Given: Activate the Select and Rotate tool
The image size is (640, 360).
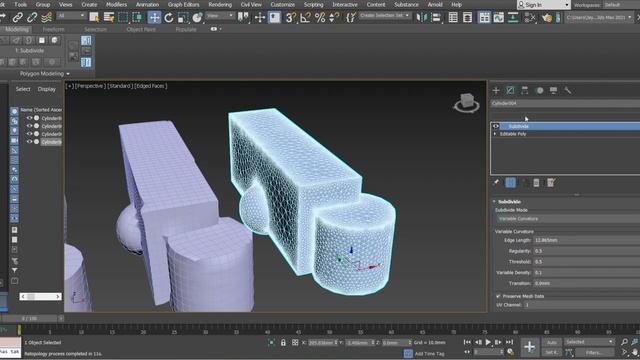Looking at the screenshot, I should click(169, 17).
